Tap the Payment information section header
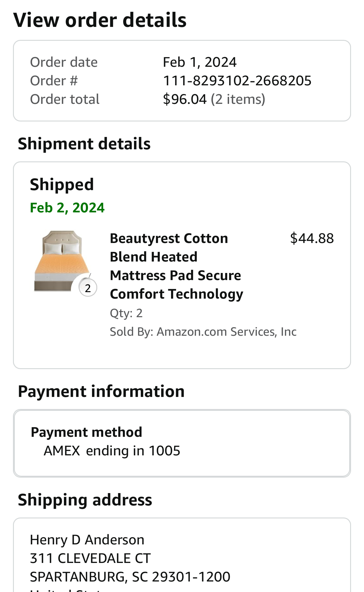Viewport: 364px width, 592px height. point(101,391)
